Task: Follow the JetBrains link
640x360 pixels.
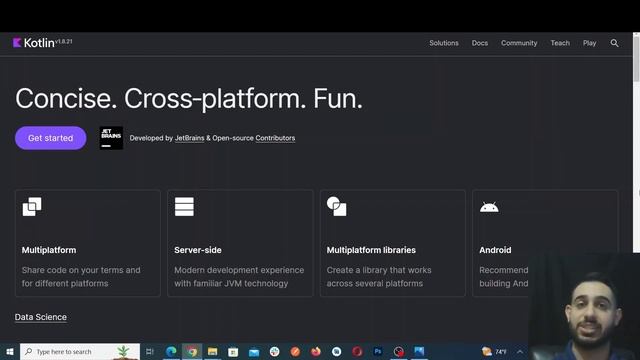Action: [x=189, y=138]
